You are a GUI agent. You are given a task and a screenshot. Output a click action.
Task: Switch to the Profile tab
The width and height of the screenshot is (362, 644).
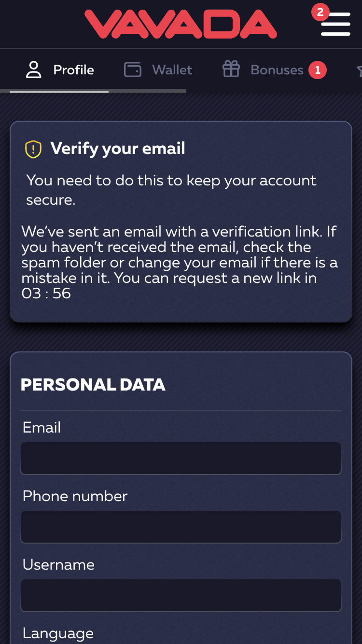[60, 70]
